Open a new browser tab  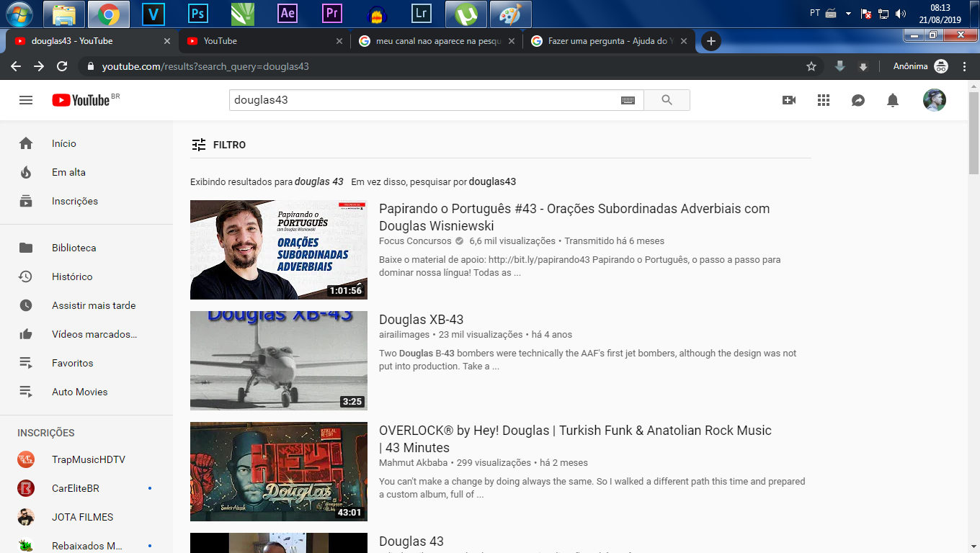click(710, 41)
